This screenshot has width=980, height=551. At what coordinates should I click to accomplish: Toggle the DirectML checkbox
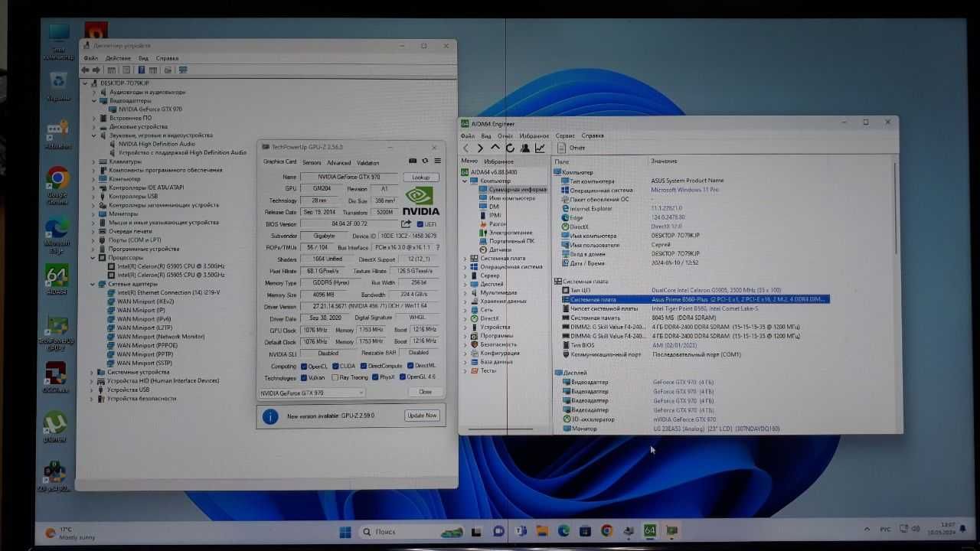pyautogui.click(x=410, y=366)
